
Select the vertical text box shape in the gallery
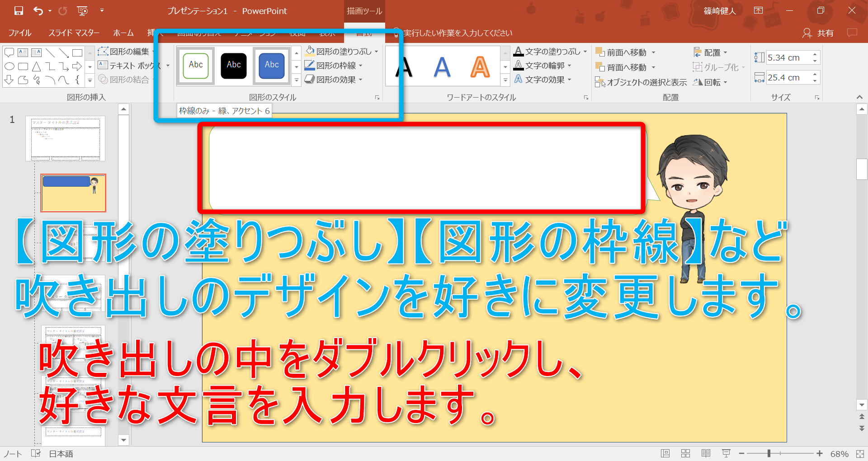pyautogui.click(x=36, y=52)
